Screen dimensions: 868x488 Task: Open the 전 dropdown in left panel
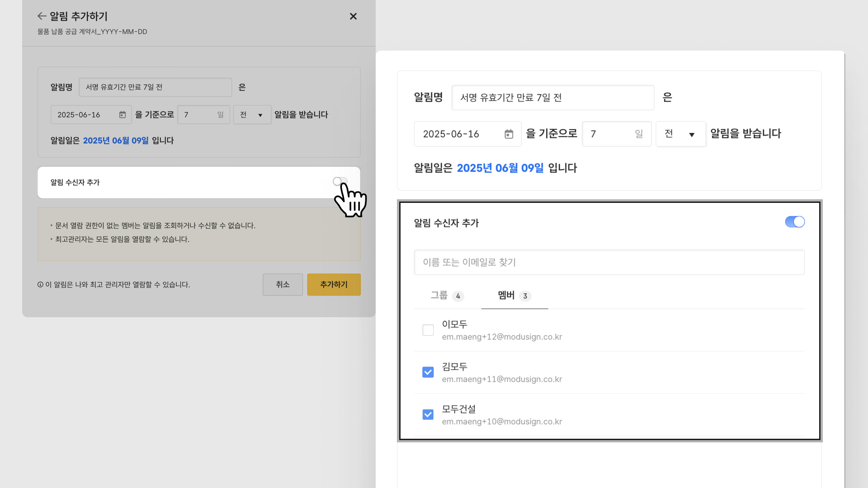point(252,115)
